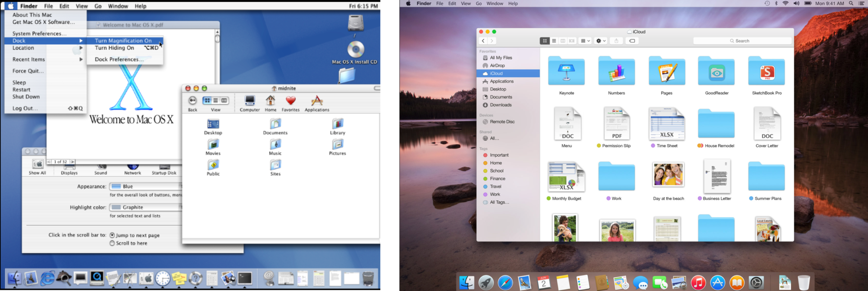The image size is (868, 291).
Task: Select 'Scroll to here' radio button
Action: pos(112,243)
